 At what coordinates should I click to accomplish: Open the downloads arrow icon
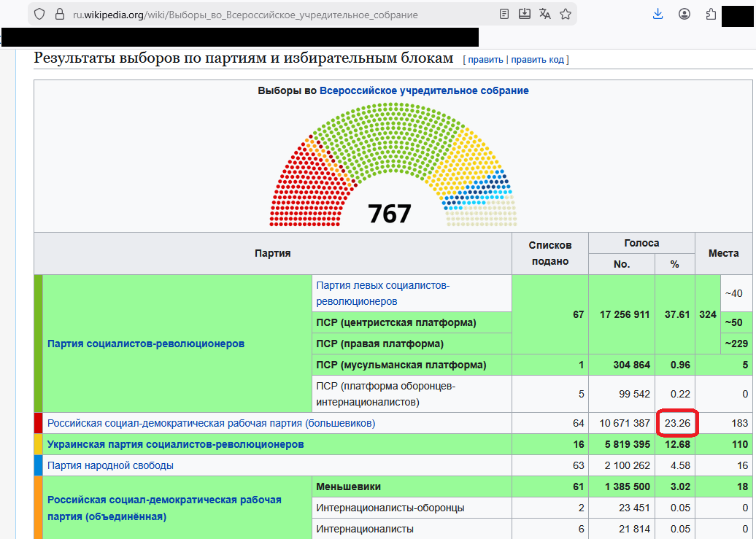[657, 14]
